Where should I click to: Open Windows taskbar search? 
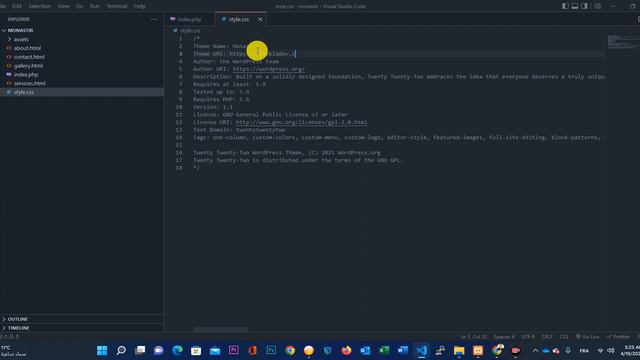pyautogui.click(x=121, y=350)
